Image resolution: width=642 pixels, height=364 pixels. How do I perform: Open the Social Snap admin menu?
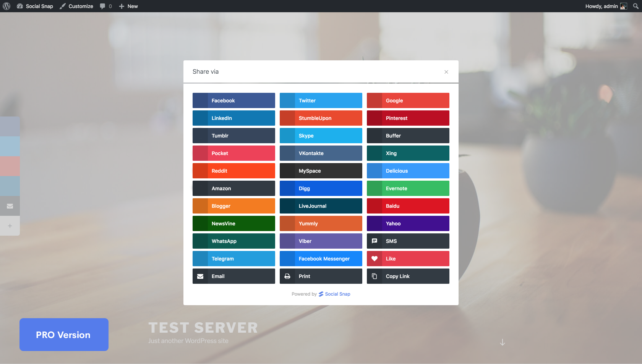[x=35, y=6]
